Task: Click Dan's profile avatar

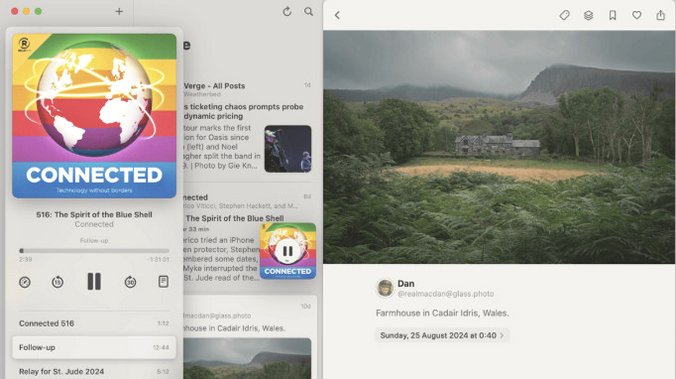Action: click(x=385, y=288)
